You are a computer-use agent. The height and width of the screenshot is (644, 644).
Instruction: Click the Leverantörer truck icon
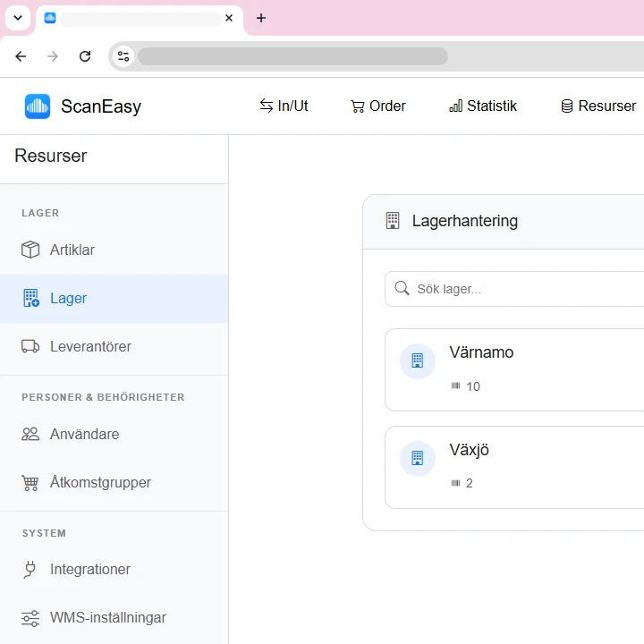(x=30, y=346)
